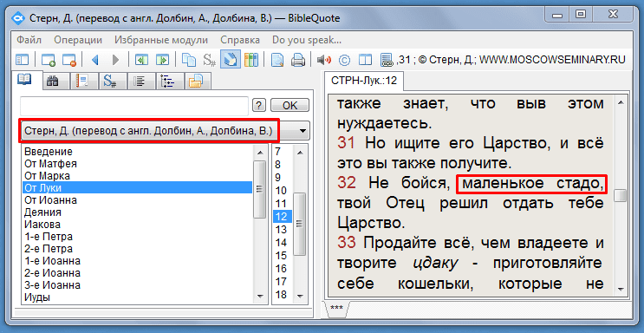Open print preview magnifier page icon
The image size is (644, 333).
tap(277, 60)
